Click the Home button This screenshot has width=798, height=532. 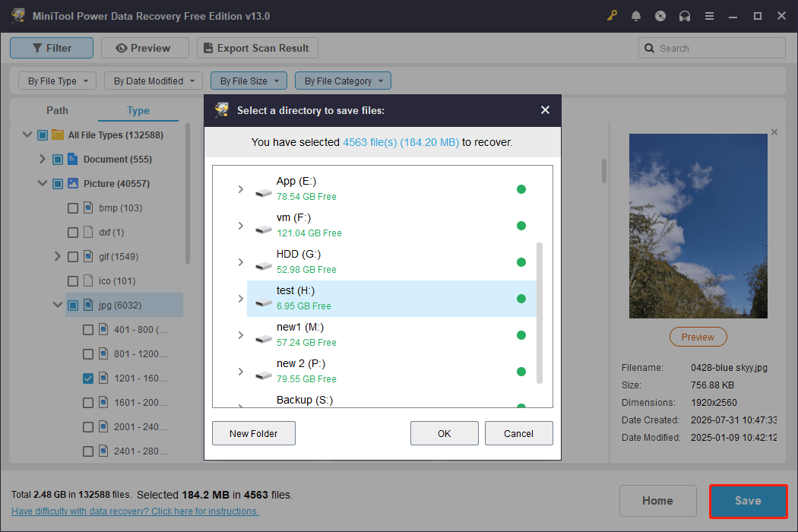pos(657,501)
